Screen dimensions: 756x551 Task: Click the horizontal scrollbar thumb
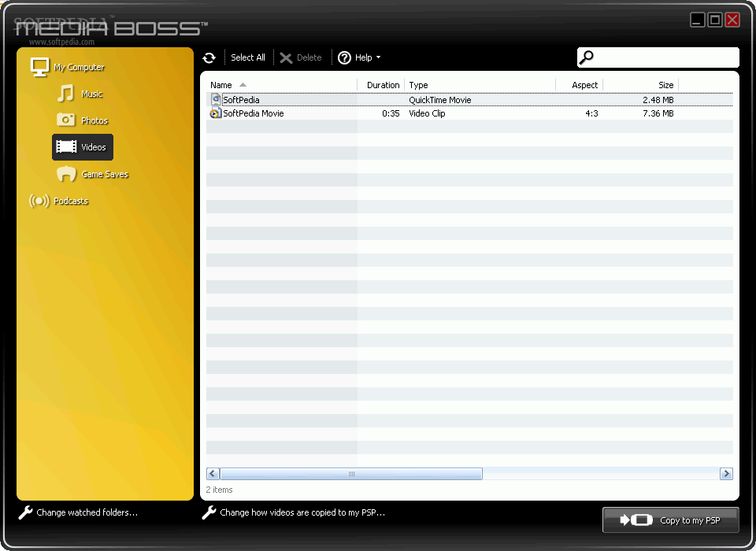(351, 474)
